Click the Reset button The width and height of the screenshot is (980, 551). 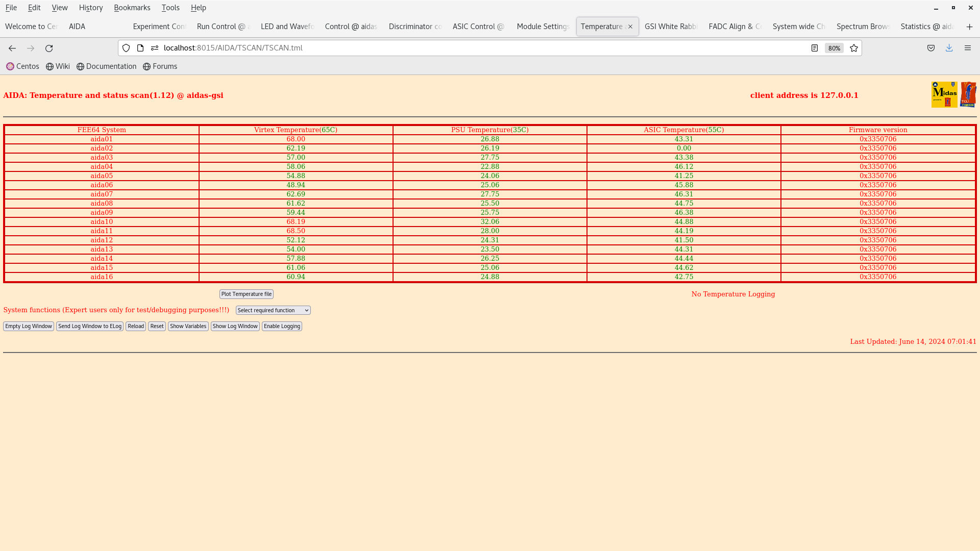click(156, 327)
